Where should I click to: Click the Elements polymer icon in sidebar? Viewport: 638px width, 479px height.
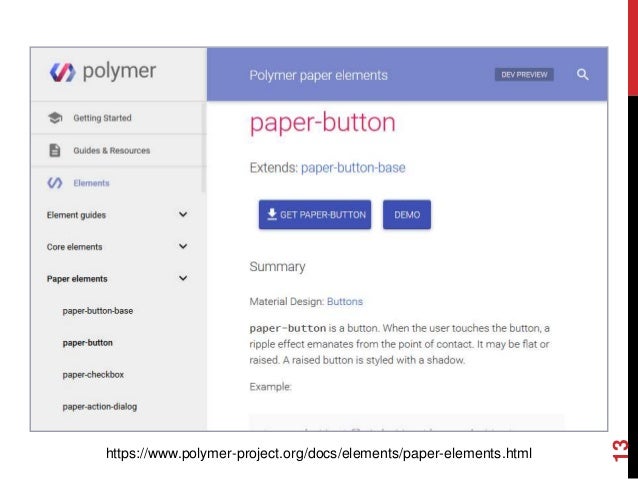55,183
